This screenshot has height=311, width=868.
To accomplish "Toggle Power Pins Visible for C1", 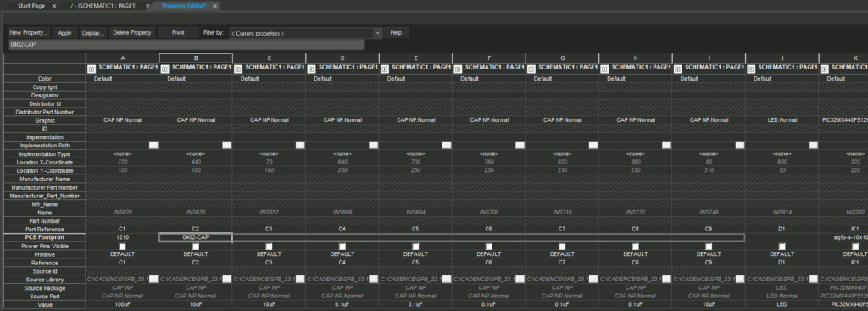I will coord(122,247).
